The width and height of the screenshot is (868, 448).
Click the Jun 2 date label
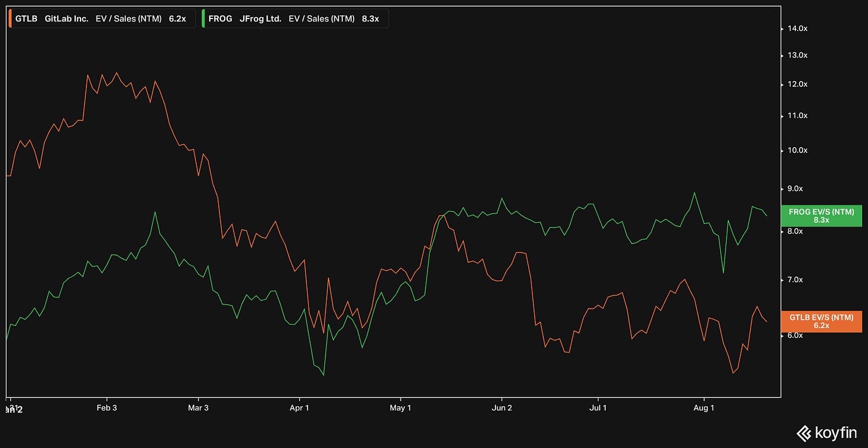point(502,408)
